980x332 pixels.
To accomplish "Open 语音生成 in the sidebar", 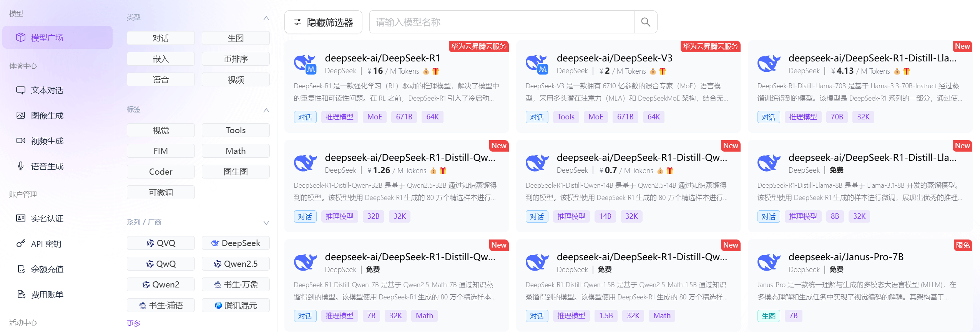I will pyautogui.click(x=47, y=166).
